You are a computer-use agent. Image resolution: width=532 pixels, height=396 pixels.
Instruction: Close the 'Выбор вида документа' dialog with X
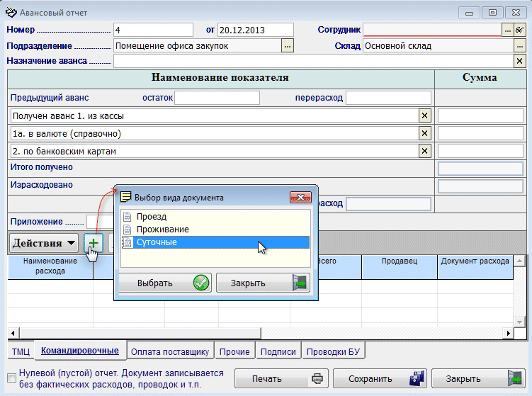click(x=300, y=197)
